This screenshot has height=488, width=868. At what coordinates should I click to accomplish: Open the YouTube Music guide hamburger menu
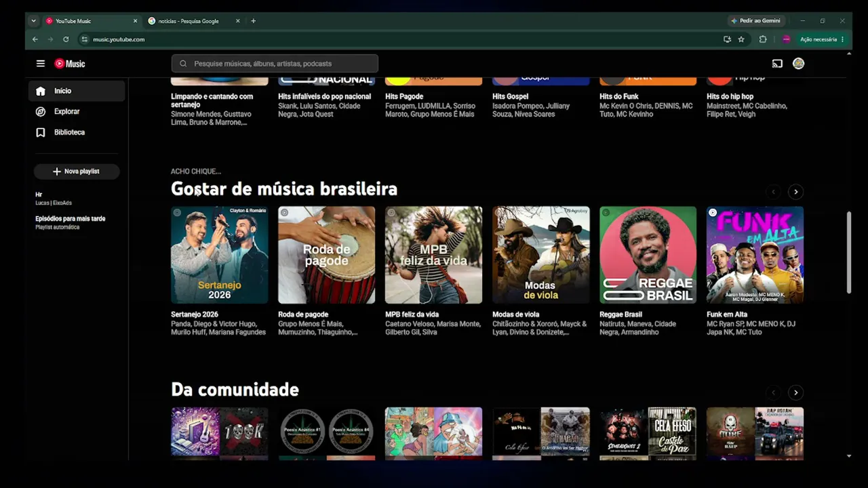(41, 64)
